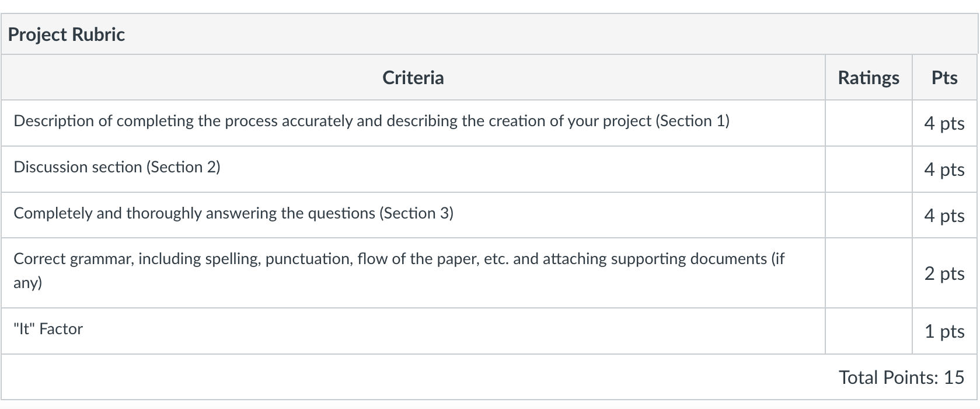This screenshot has height=409, width=980.
Task: Click the empty Ratings cell for Section 1
Action: (868, 123)
